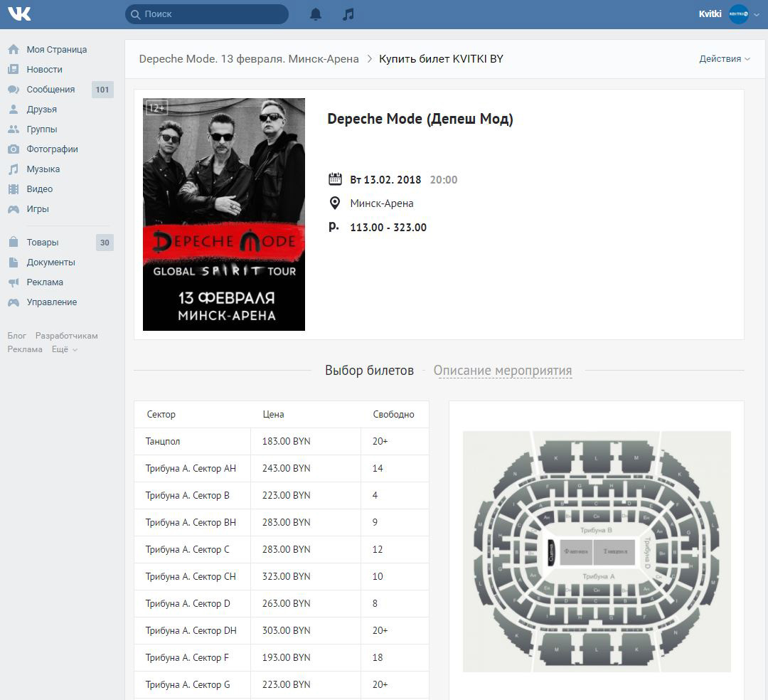Click the 113.00 - 323.00 price range
Image resolution: width=768 pixels, height=700 pixels.
tap(388, 228)
